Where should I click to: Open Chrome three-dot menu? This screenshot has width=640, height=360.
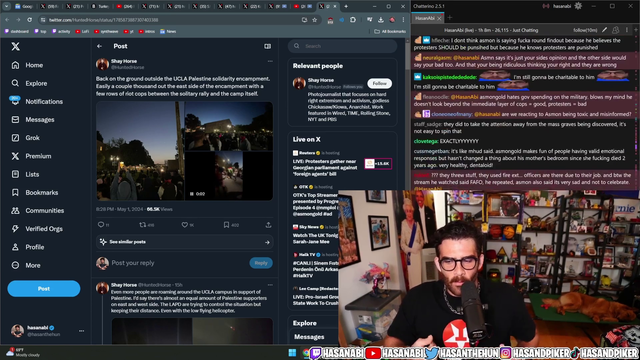(403, 20)
